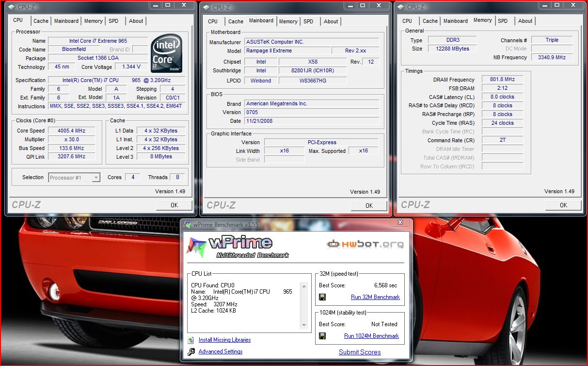Open the Advanced Settings link
588x366 pixels.
coord(221,351)
